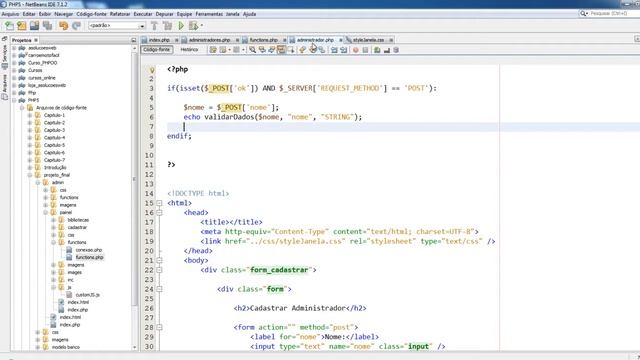Click the Last Edit editor toolbar icon
This screenshot has height=360, width=640.
tap(213, 50)
